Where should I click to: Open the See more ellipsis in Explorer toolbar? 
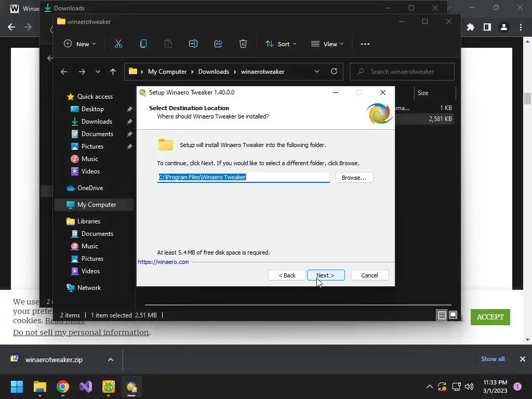pos(365,44)
